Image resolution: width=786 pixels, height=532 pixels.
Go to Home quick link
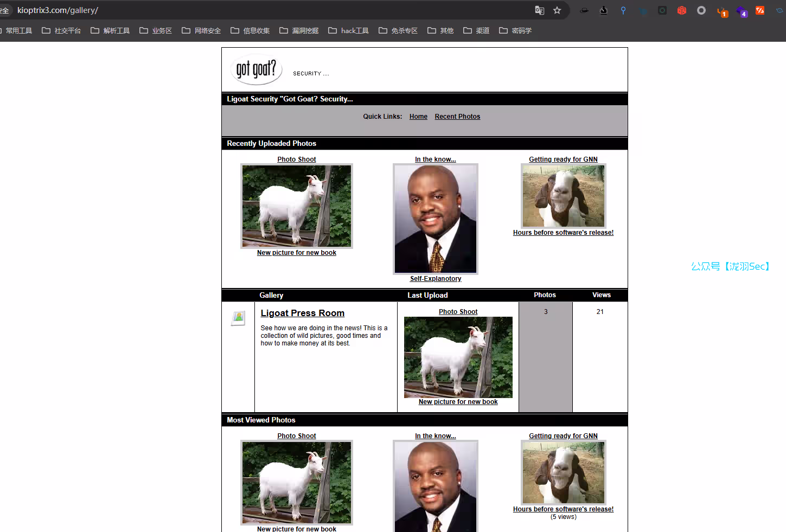tap(418, 117)
